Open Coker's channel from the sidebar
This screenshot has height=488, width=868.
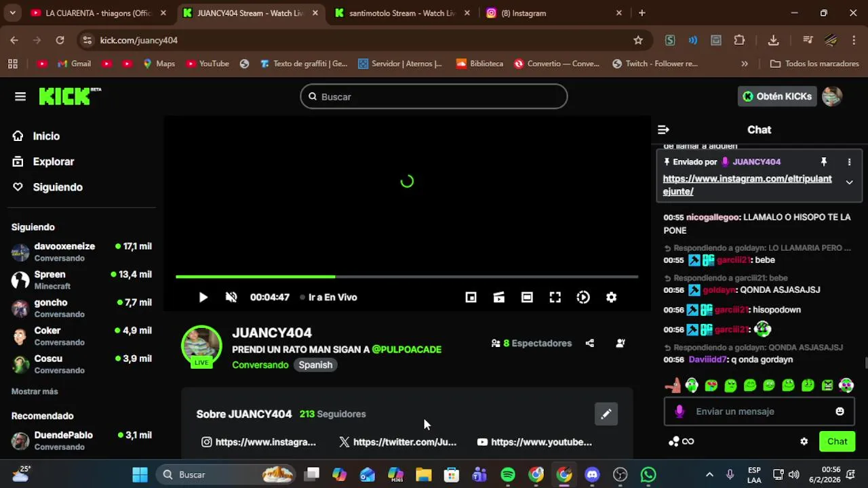81,336
